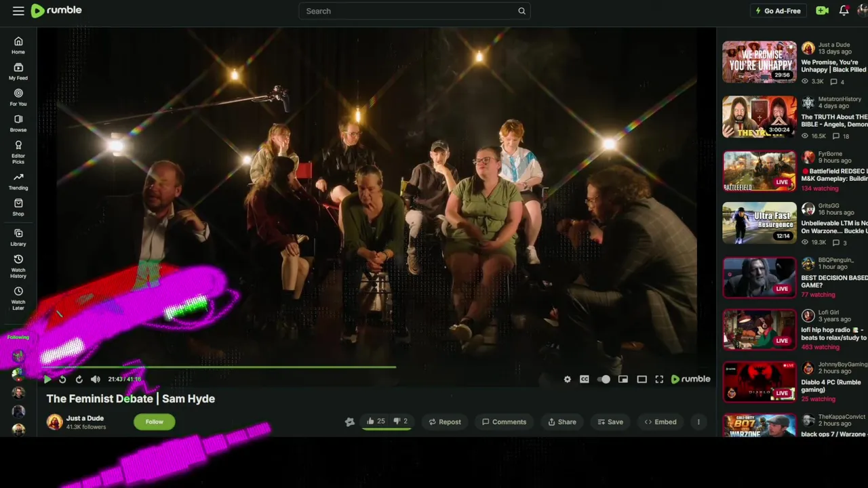Click the Go Ad-Free button
868x488 pixels.
tap(778, 11)
